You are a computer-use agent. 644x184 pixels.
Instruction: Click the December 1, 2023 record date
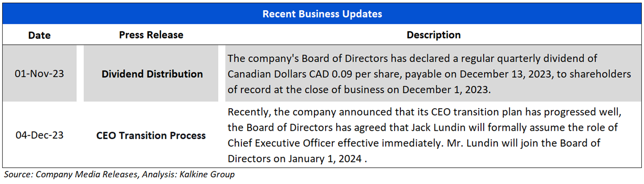click(445, 89)
